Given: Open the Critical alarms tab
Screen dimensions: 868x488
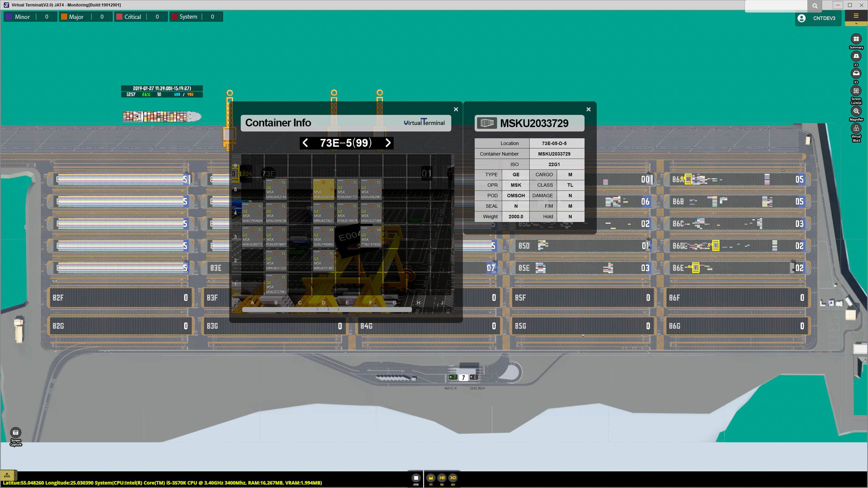Looking at the screenshot, I should (x=133, y=17).
